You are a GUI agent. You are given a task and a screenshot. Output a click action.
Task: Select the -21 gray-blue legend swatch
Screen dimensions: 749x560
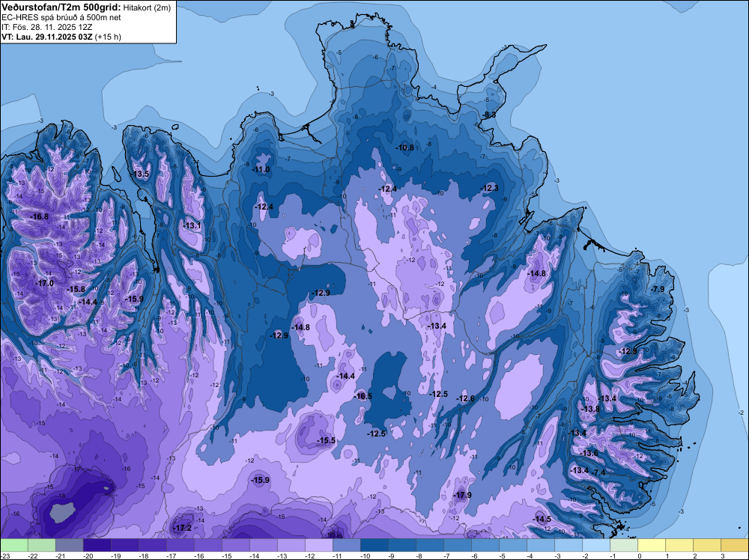(70, 545)
